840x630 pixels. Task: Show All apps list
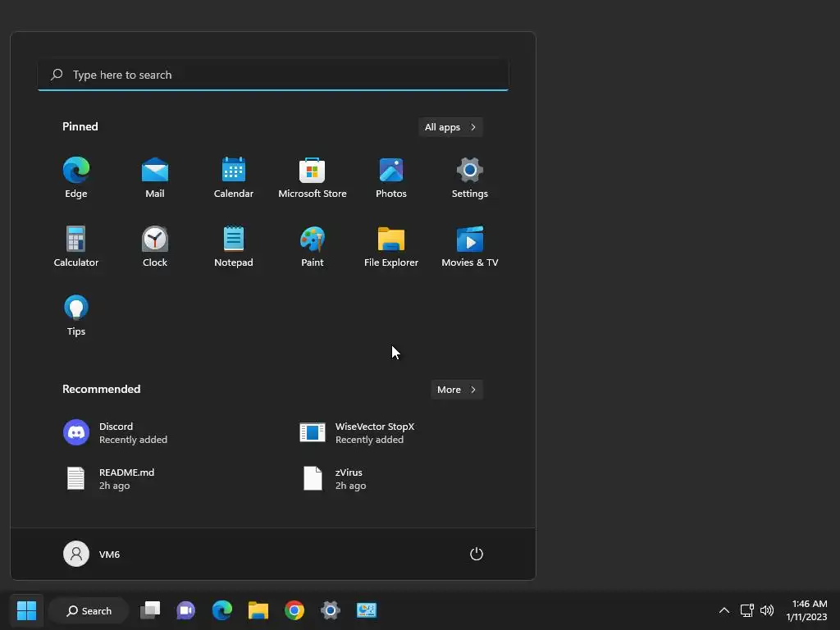450,127
